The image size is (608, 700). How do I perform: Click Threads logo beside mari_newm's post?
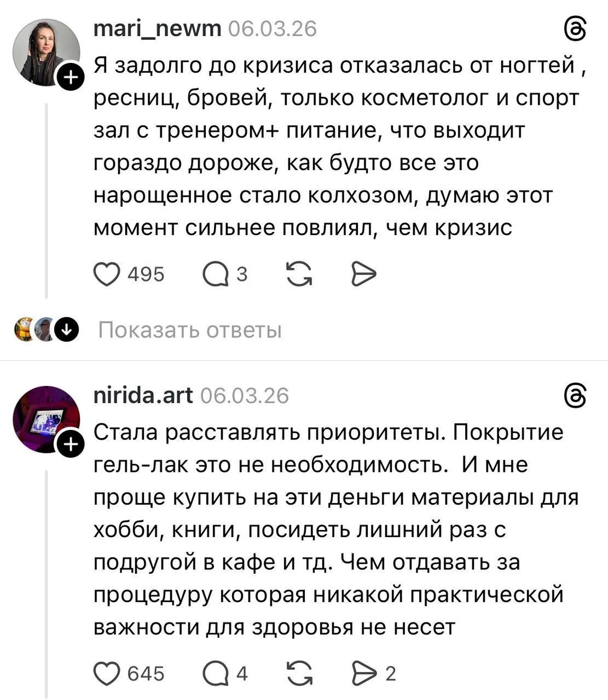(x=575, y=30)
